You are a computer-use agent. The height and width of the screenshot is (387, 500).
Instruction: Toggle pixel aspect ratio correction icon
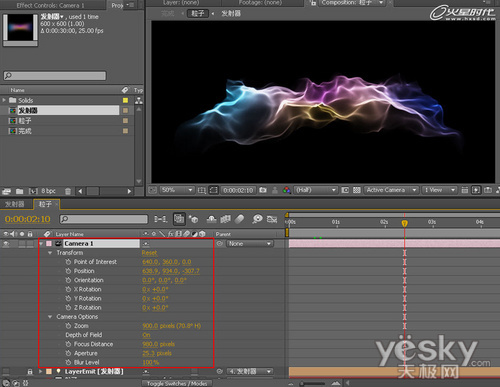(464, 190)
